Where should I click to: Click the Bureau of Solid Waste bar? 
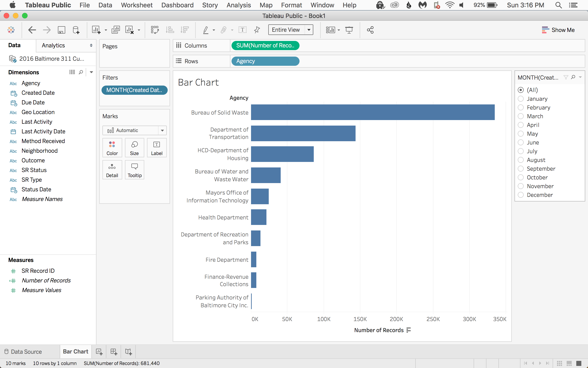click(373, 112)
